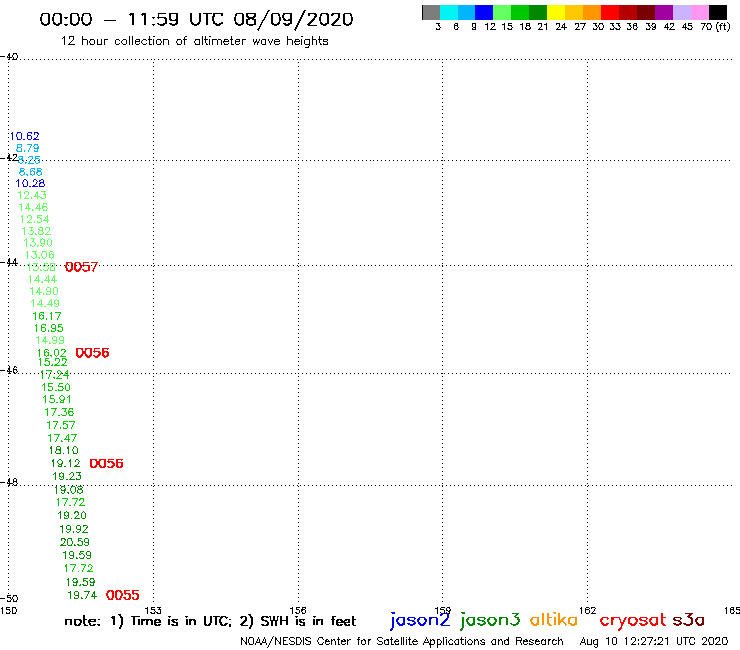Click wave height value '12.54'
This screenshot has height=650, width=740.
tap(34, 219)
